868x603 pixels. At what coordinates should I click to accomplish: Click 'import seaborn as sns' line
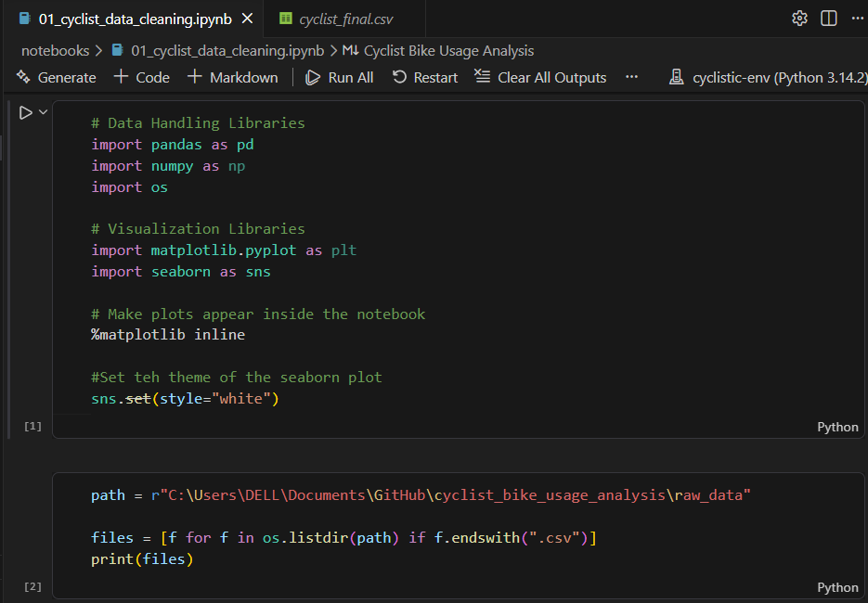coord(180,272)
